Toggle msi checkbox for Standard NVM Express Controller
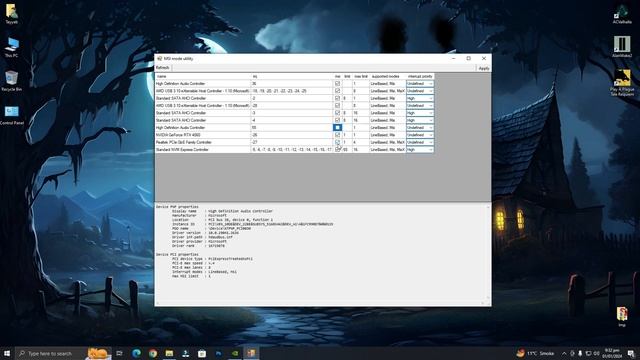 [x=337, y=150]
